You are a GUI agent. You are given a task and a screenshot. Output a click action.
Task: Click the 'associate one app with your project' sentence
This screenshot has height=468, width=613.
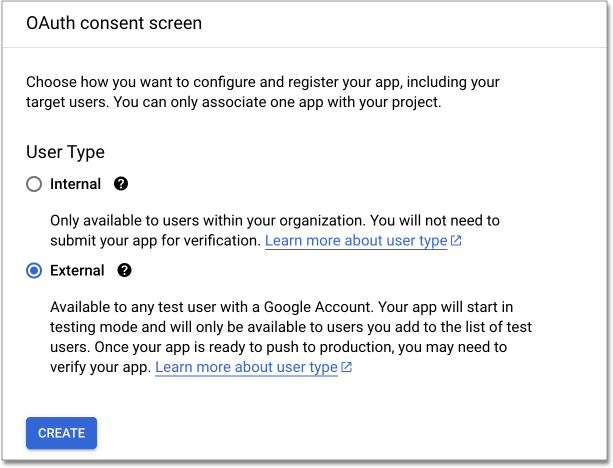pyautogui.click(x=330, y=101)
